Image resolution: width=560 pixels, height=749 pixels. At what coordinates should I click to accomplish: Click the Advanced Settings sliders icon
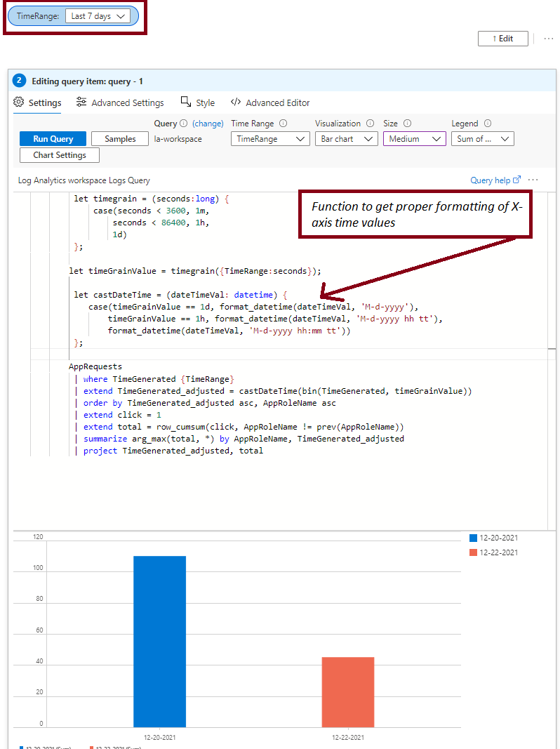(81, 102)
